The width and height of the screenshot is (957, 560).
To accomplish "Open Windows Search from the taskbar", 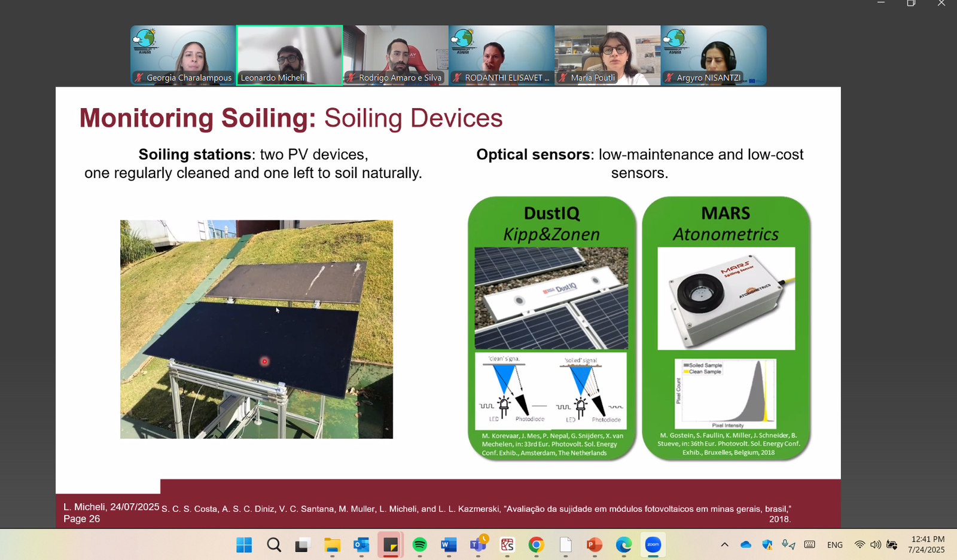I will tap(274, 544).
